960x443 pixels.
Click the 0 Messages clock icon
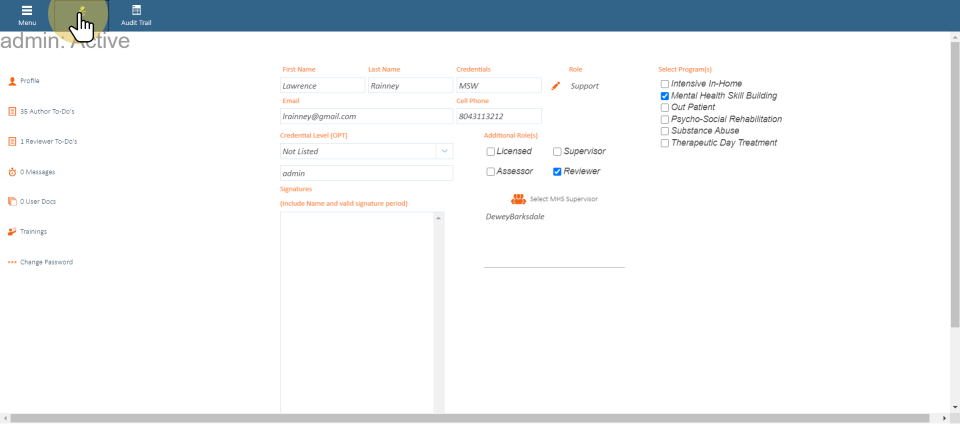point(12,172)
